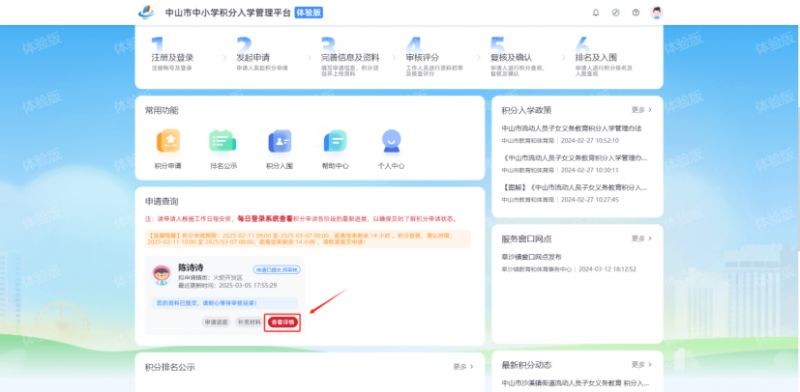Click the application status tag beside 陈诗诗

(277, 270)
